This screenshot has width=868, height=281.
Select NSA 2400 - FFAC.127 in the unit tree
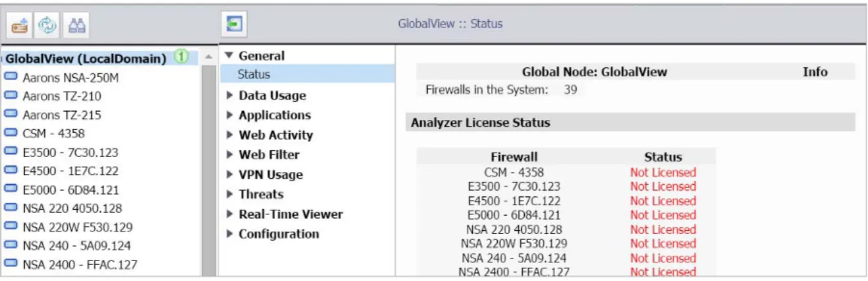click(80, 264)
